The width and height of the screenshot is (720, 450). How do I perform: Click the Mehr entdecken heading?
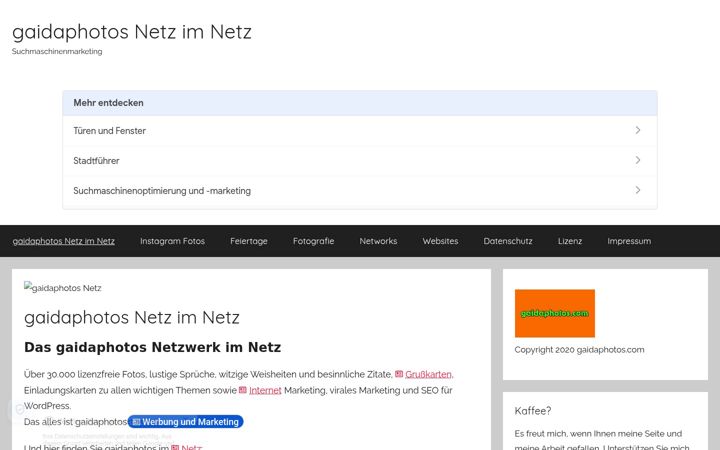(108, 103)
